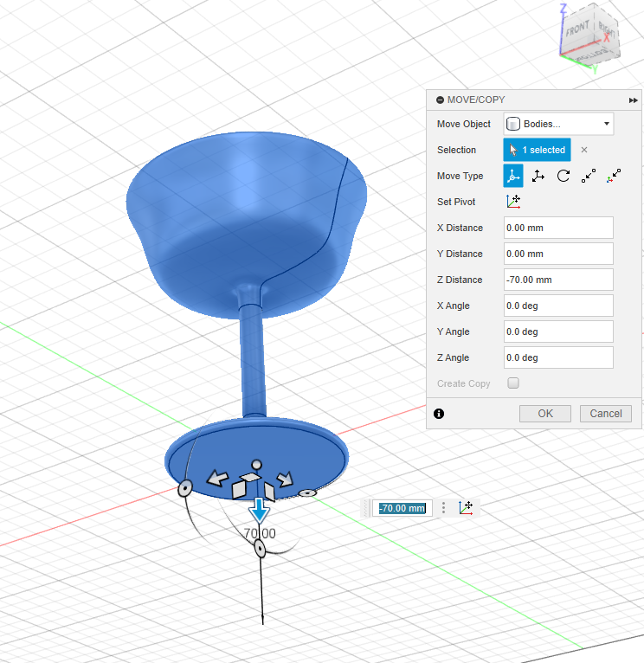Clear selection with the X icon

pos(584,150)
